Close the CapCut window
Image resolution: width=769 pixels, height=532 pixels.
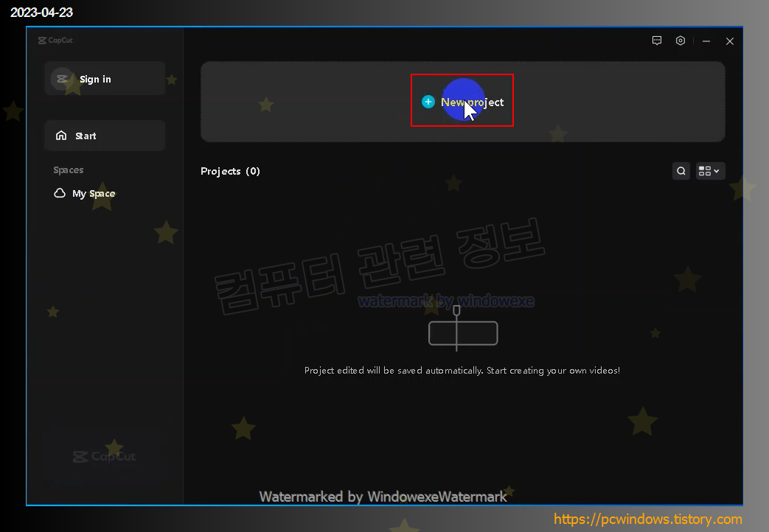pos(730,41)
